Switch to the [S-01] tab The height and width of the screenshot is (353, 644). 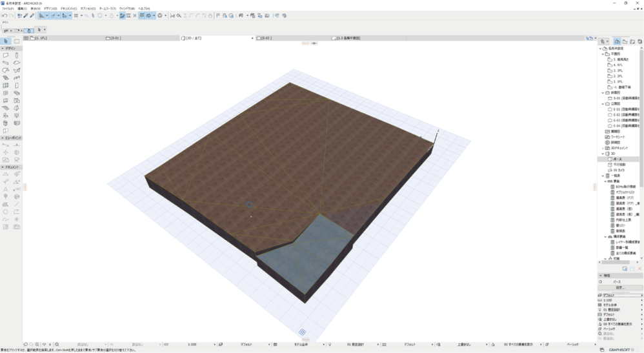click(x=142, y=38)
